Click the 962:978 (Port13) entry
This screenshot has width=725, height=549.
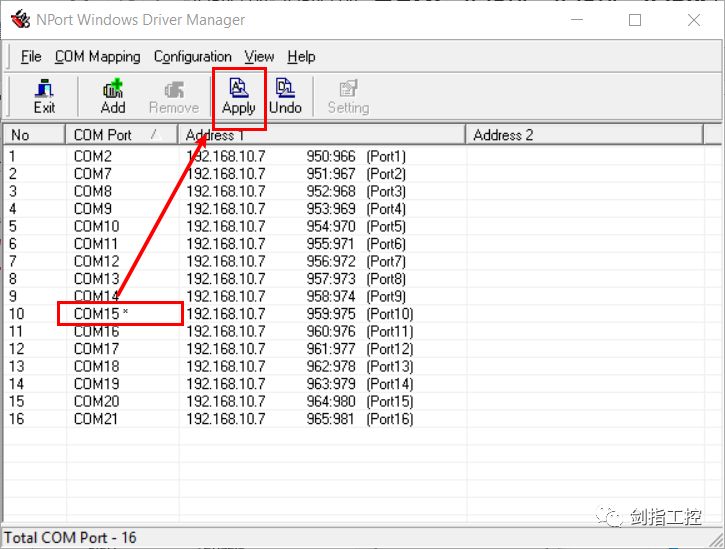pos(360,366)
